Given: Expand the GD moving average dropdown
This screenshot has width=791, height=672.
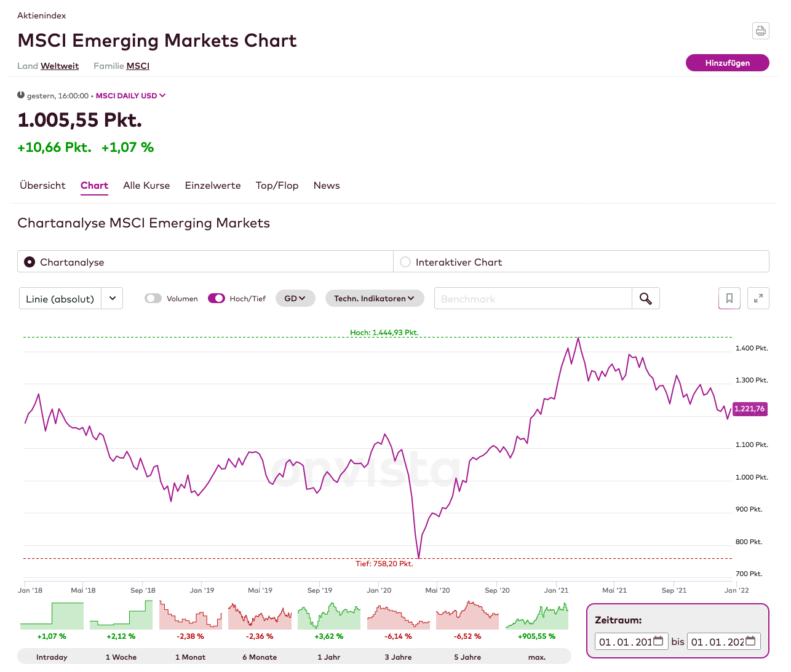Looking at the screenshot, I should point(295,298).
